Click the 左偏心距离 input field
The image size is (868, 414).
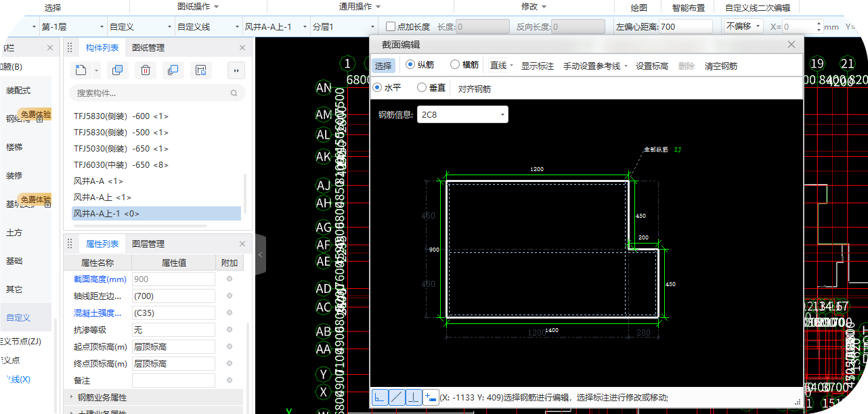coord(685,27)
